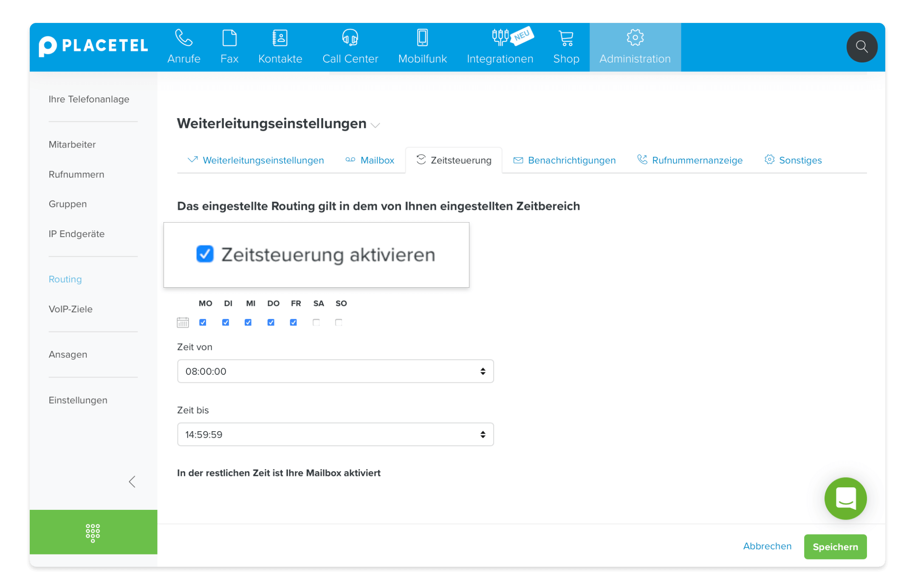Open Mitarbeiter in sidebar
The height and width of the screenshot is (588, 915).
(72, 144)
